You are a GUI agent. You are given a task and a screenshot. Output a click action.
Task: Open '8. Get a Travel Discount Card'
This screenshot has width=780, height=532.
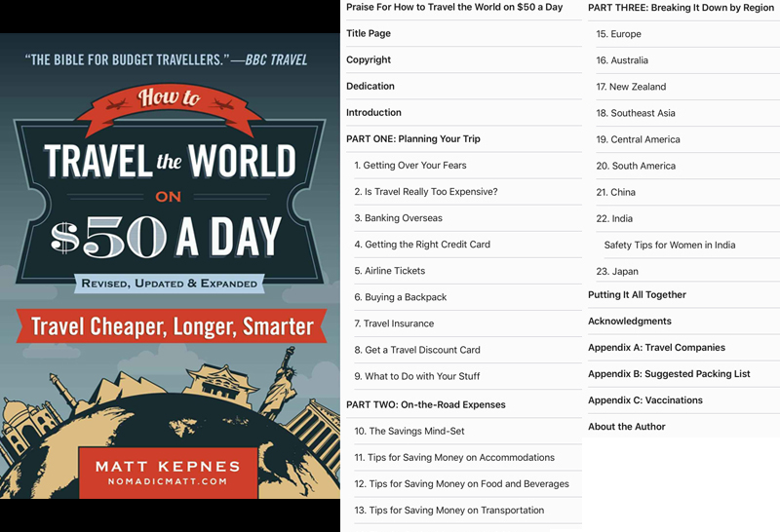coord(468,350)
